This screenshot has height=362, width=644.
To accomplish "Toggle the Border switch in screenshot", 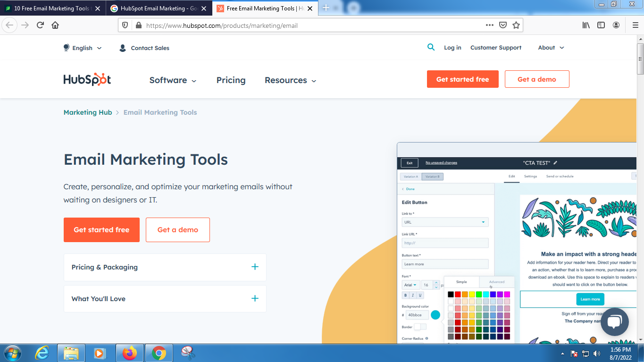I will coord(420,327).
